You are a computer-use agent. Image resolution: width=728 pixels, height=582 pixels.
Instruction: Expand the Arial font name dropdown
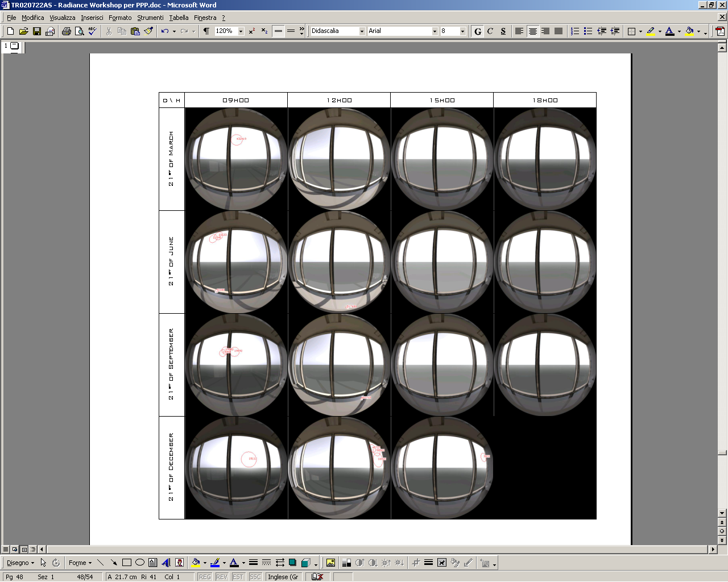point(435,31)
